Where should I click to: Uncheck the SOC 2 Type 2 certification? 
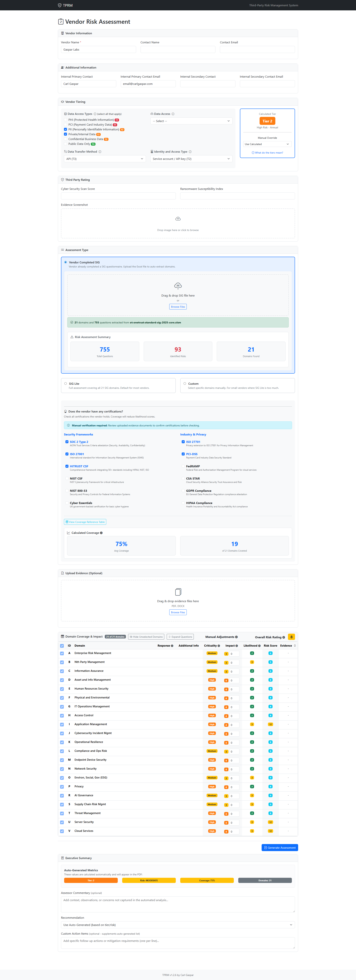click(x=67, y=442)
